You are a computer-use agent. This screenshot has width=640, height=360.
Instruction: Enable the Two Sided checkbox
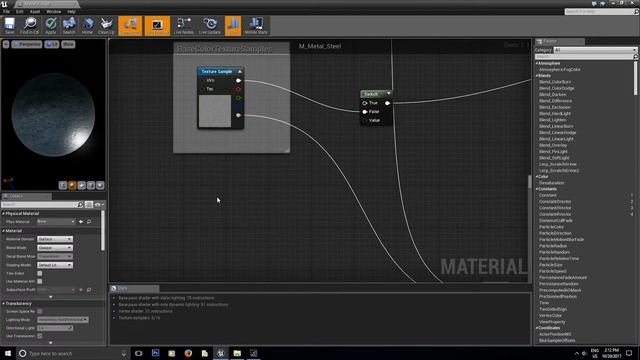(40, 273)
